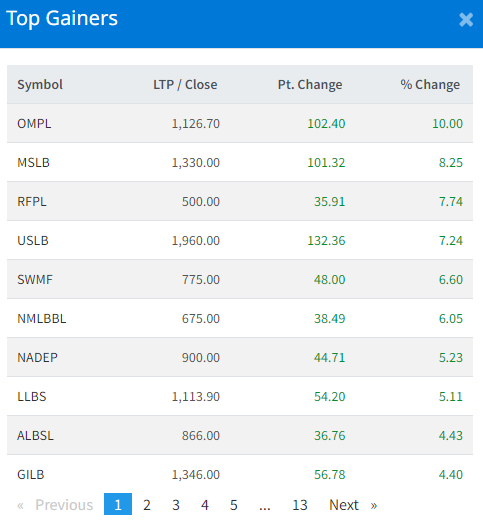Sort by the Symbol column header
The width and height of the screenshot is (483, 530).
pos(40,85)
